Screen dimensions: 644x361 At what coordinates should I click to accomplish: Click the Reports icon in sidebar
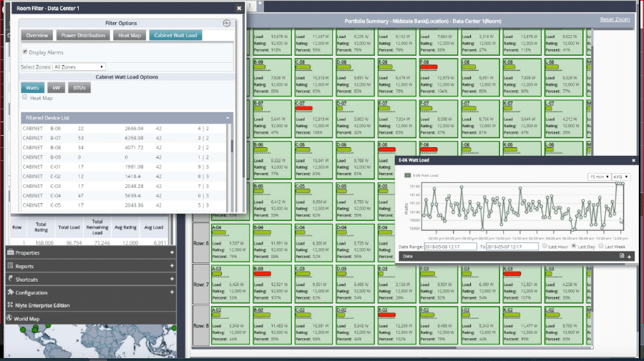click(x=11, y=266)
